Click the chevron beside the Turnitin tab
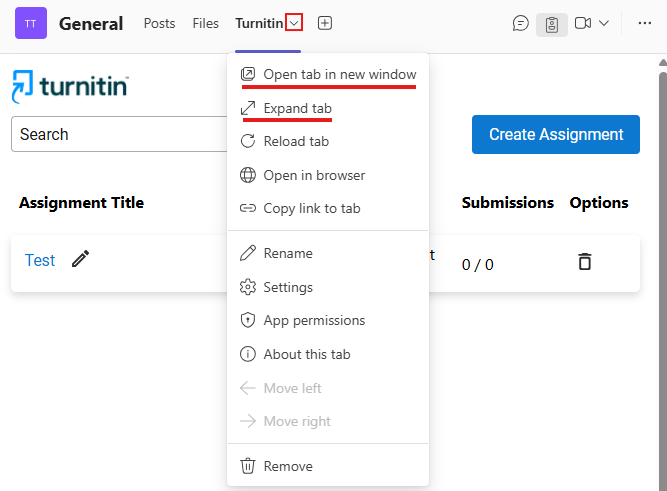 point(294,23)
